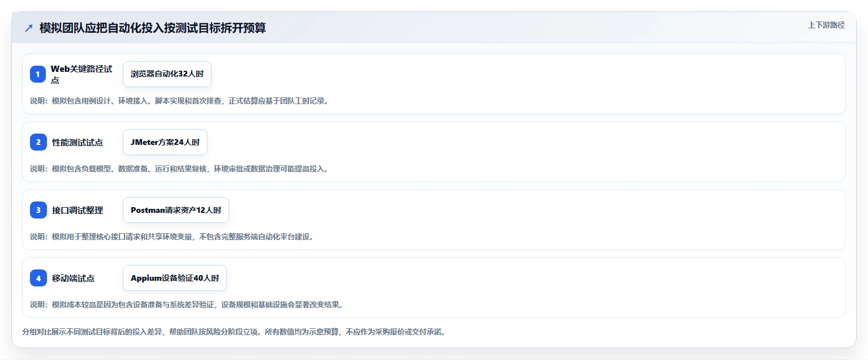Select the number 2 badge for 性能测试试点
This screenshot has height=360, width=868.
(x=38, y=142)
